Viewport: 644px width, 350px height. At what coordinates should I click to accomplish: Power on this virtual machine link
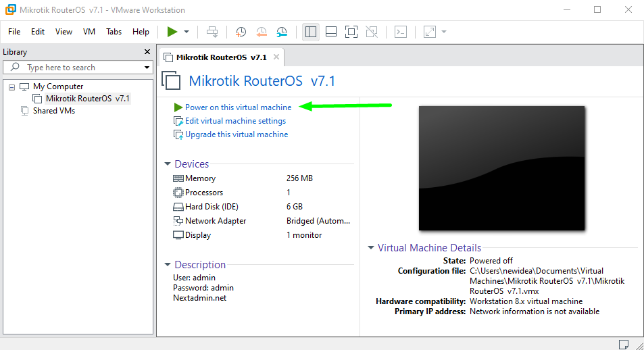(x=238, y=107)
